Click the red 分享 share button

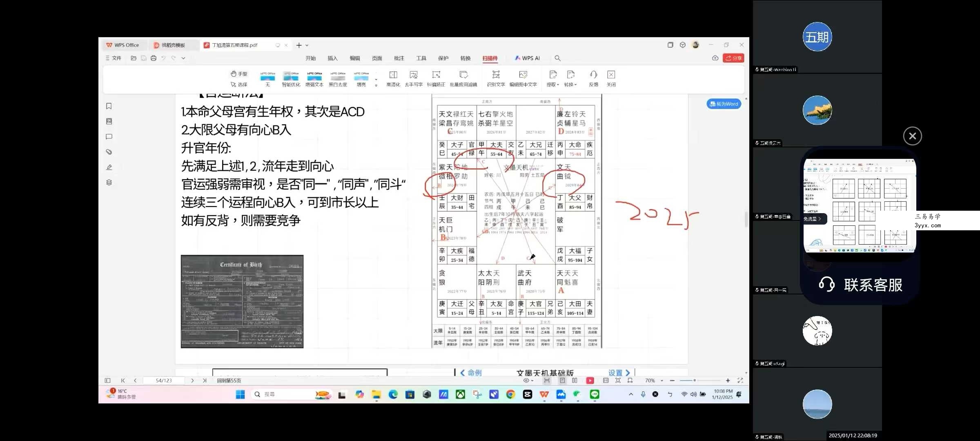(733, 58)
